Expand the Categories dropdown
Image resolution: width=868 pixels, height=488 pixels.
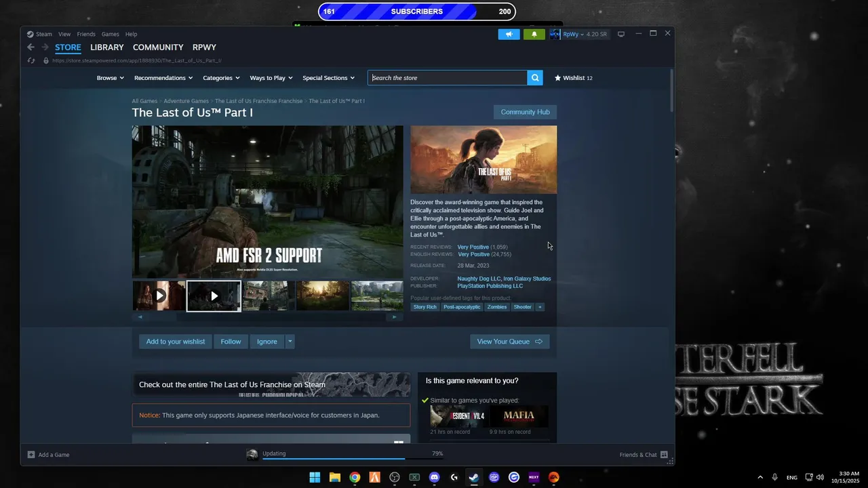221,78
